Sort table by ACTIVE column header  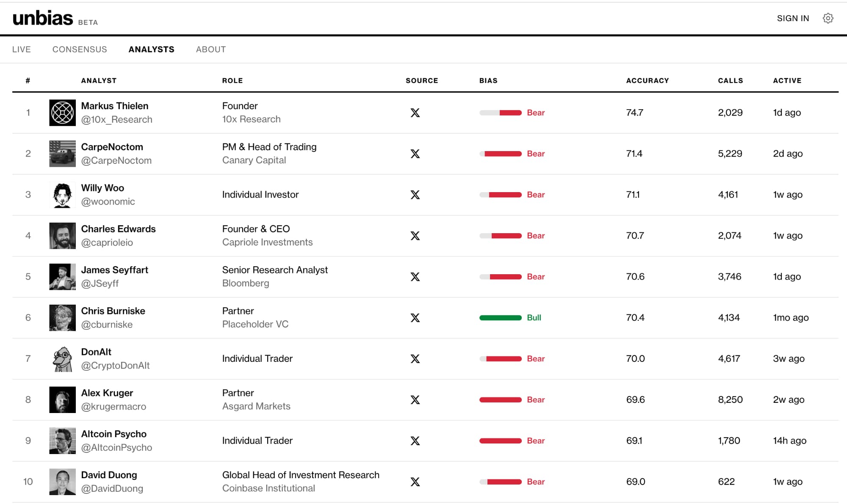[x=787, y=80]
